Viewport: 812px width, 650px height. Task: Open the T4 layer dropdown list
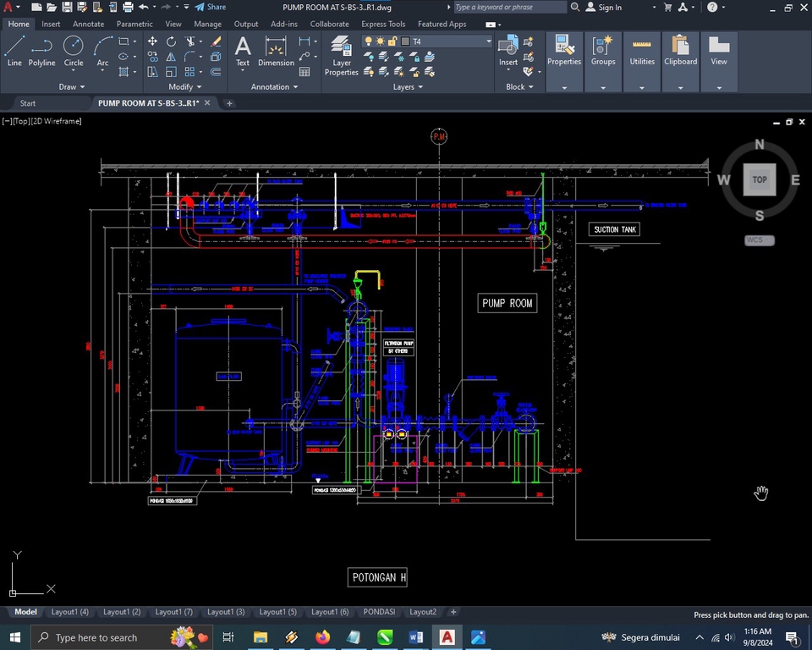[x=488, y=41]
